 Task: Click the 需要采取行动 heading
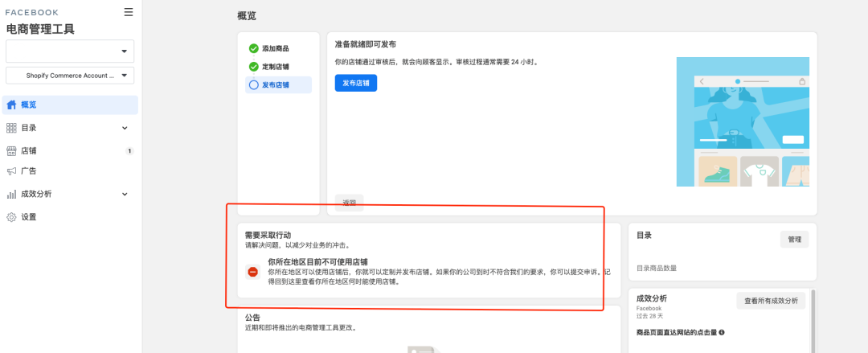pos(268,235)
